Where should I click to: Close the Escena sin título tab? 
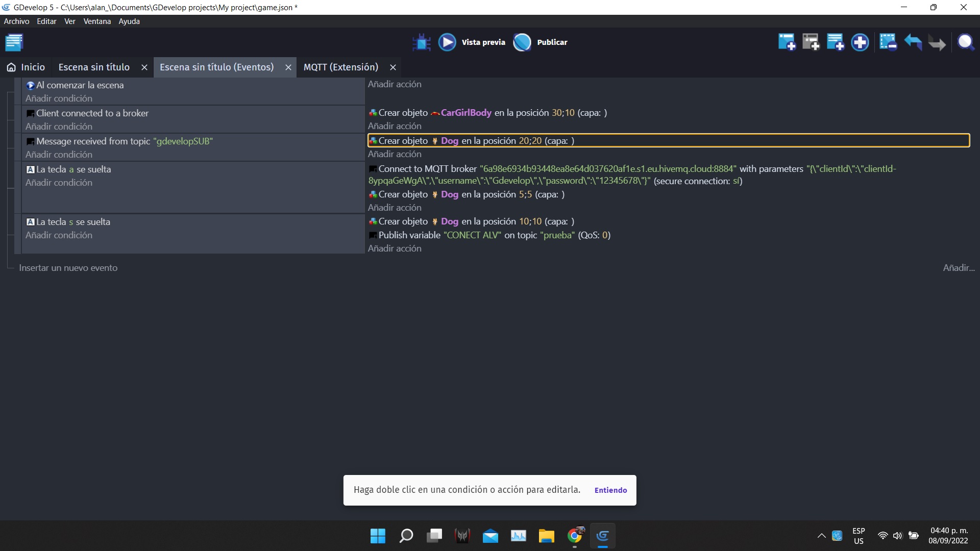pos(144,67)
